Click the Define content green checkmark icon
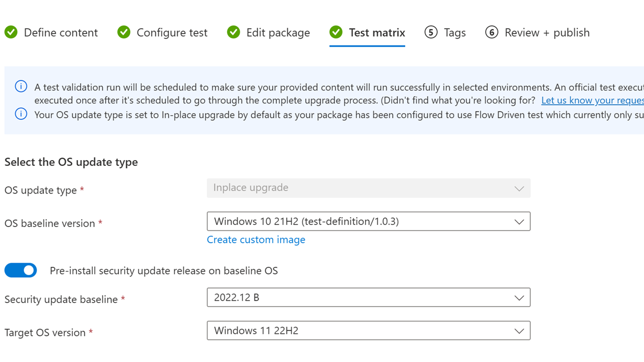 click(11, 32)
